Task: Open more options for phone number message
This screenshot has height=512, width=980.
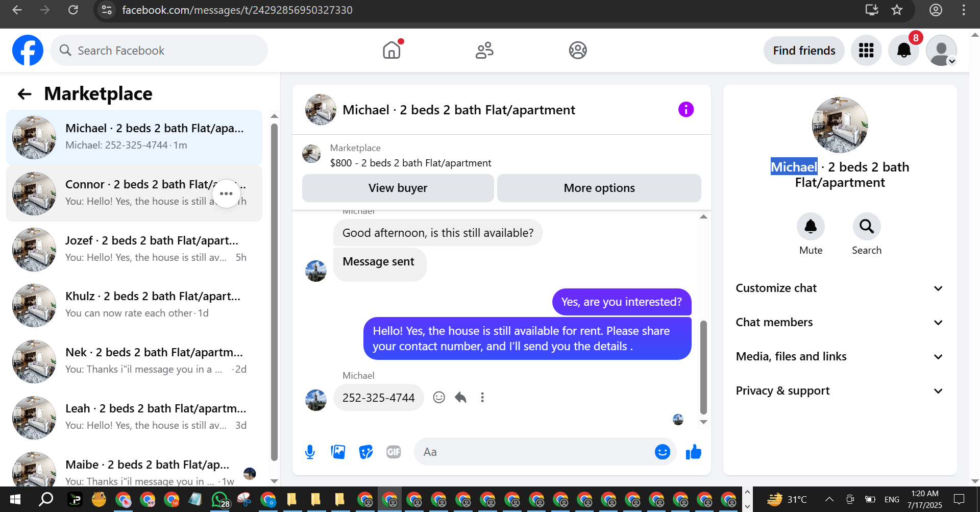Action: tap(482, 397)
